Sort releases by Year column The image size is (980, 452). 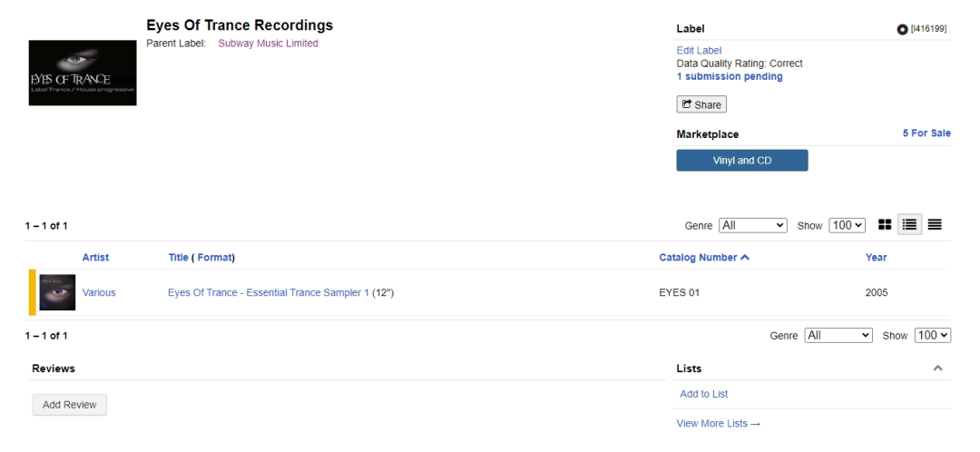(x=876, y=257)
